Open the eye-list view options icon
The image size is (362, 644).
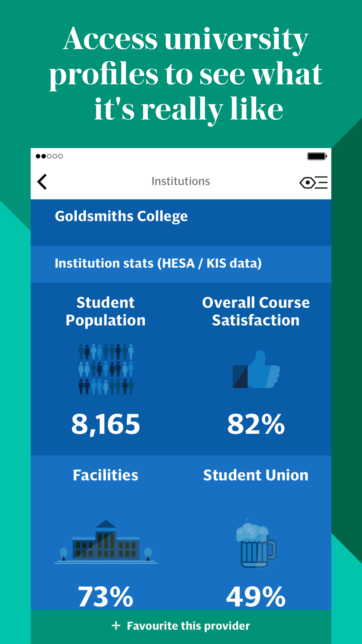[313, 182]
